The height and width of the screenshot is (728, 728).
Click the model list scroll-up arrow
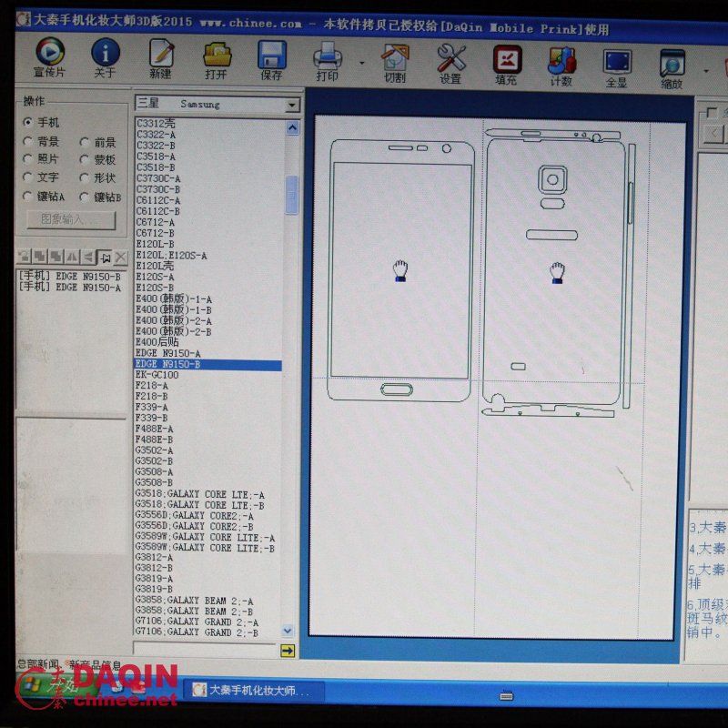click(292, 127)
